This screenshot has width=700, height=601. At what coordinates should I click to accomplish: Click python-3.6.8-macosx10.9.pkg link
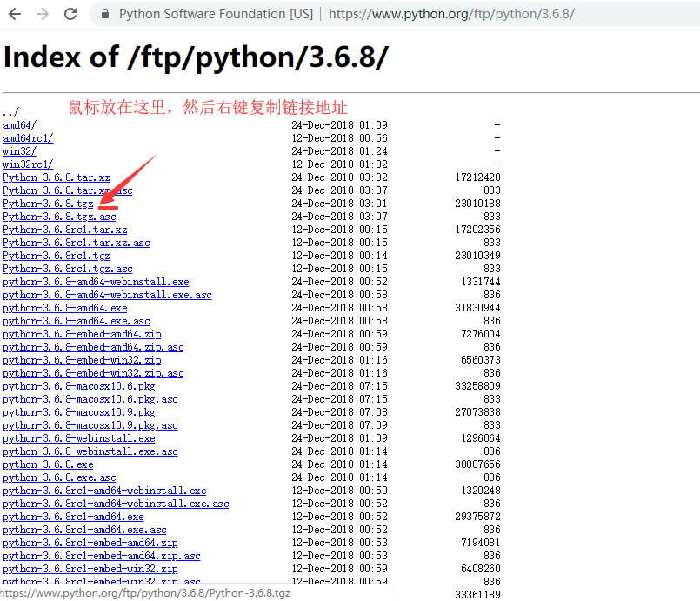point(78,412)
